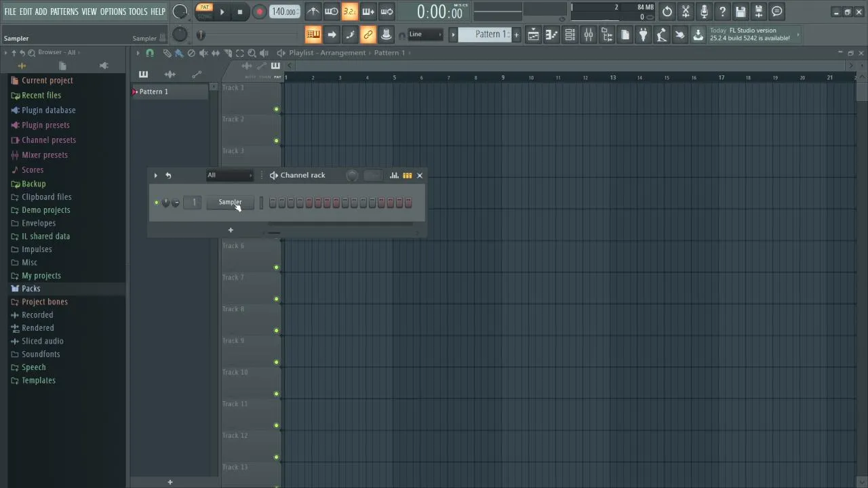Open the Channel rack view icon

pyautogui.click(x=570, y=35)
